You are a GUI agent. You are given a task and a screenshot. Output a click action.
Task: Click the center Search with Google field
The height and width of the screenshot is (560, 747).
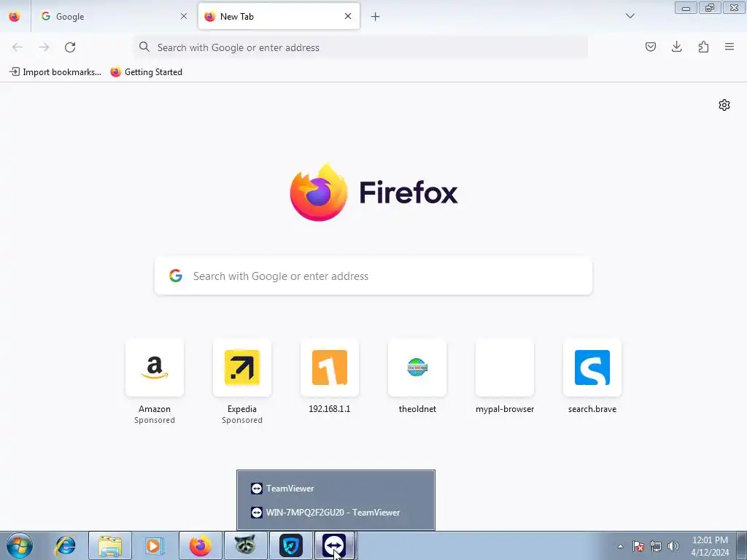pos(373,276)
